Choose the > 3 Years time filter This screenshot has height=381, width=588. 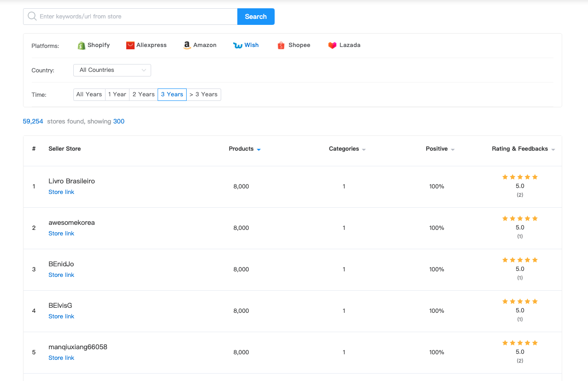(204, 94)
